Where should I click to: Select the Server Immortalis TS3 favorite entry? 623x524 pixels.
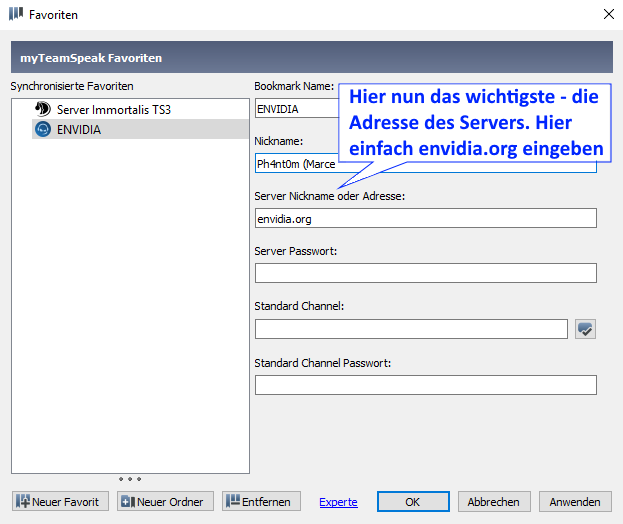pos(114,109)
